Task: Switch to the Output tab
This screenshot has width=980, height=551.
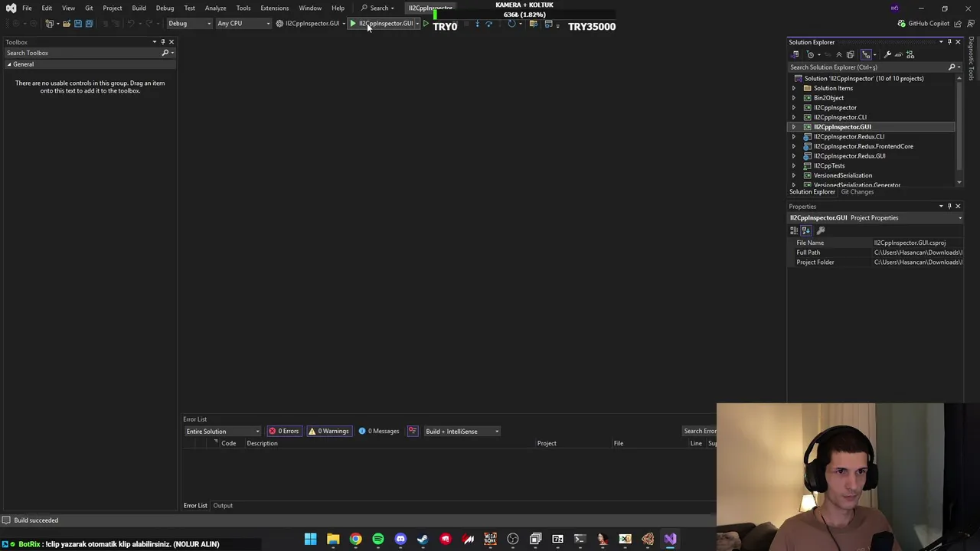Action: click(x=223, y=506)
